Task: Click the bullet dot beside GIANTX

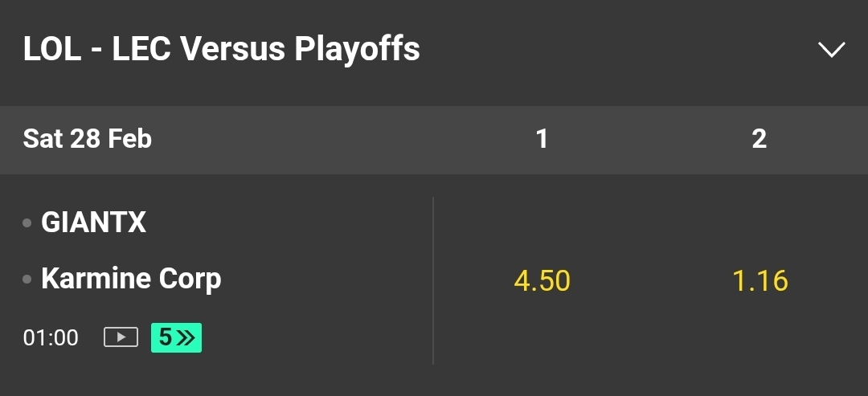Action: pyautogui.click(x=27, y=222)
